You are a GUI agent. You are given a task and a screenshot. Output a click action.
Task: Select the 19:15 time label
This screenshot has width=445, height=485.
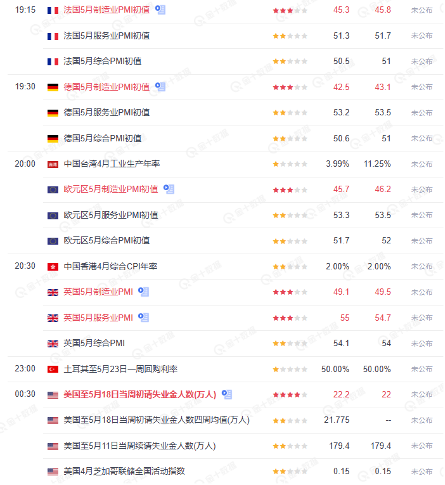point(25,10)
